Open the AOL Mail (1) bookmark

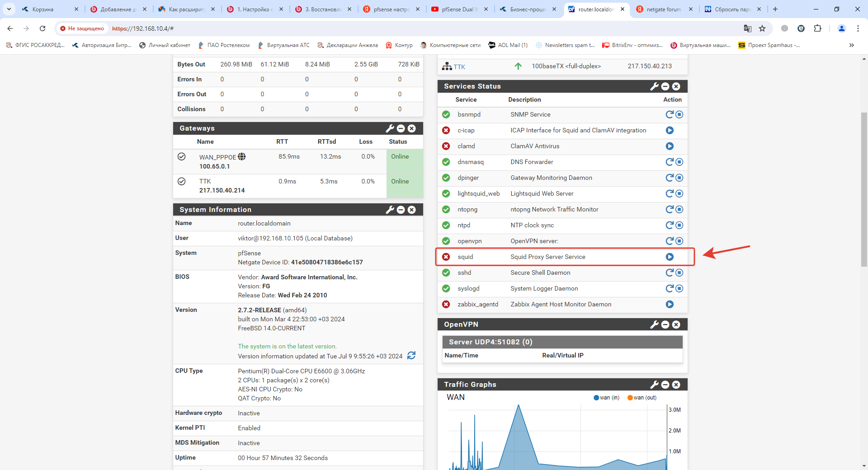click(x=508, y=45)
